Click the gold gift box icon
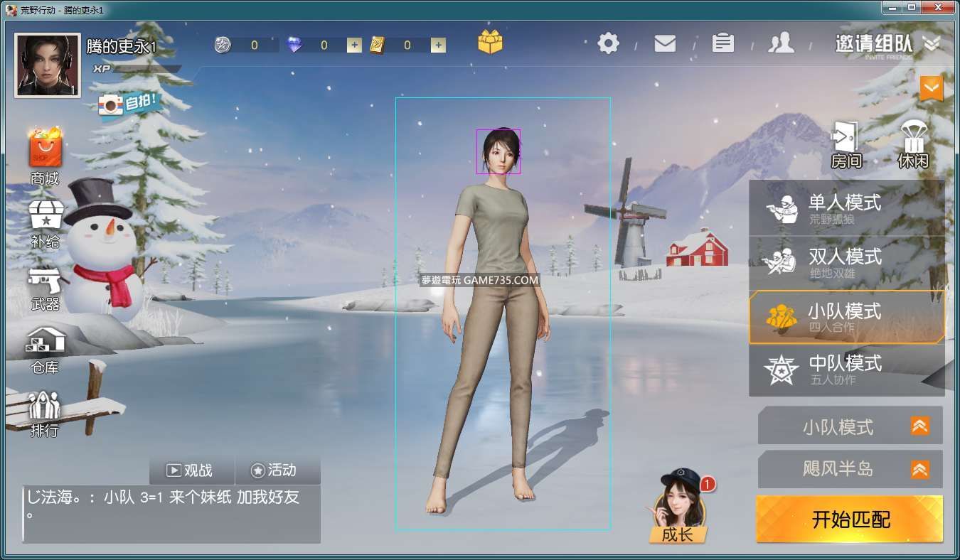The image size is (960, 560). (490, 43)
